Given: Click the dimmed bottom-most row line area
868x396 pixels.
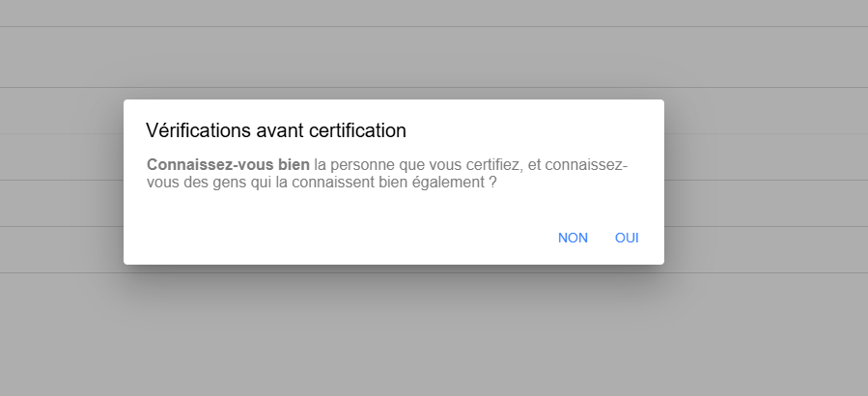Looking at the screenshot, I should coord(434,249).
